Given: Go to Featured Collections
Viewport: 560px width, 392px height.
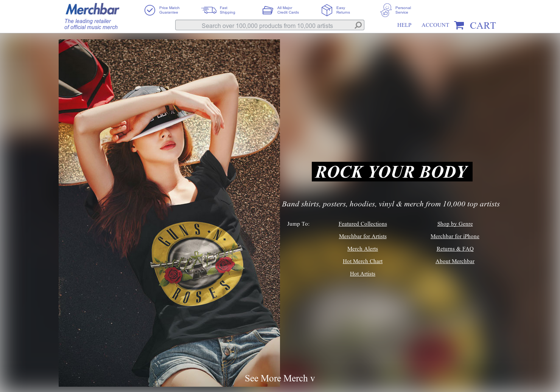Looking at the screenshot, I should pyautogui.click(x=362, y=224).
